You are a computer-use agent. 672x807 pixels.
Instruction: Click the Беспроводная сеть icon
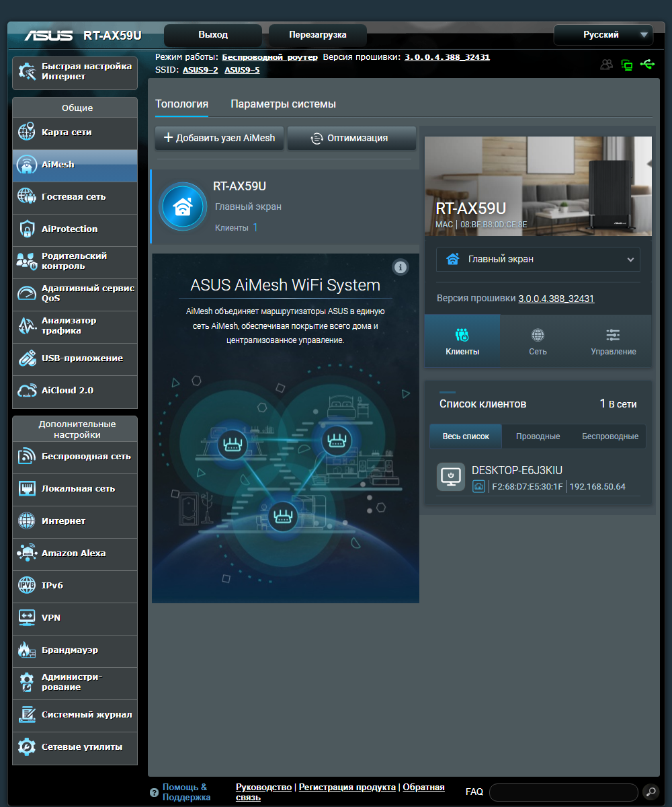pyautogui.click(x=27, y=456)
